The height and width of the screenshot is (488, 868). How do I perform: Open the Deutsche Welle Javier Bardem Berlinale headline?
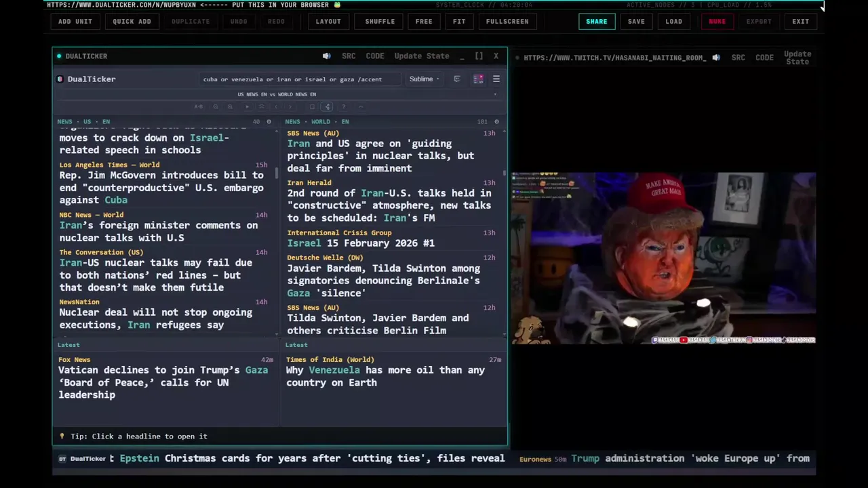383,281
